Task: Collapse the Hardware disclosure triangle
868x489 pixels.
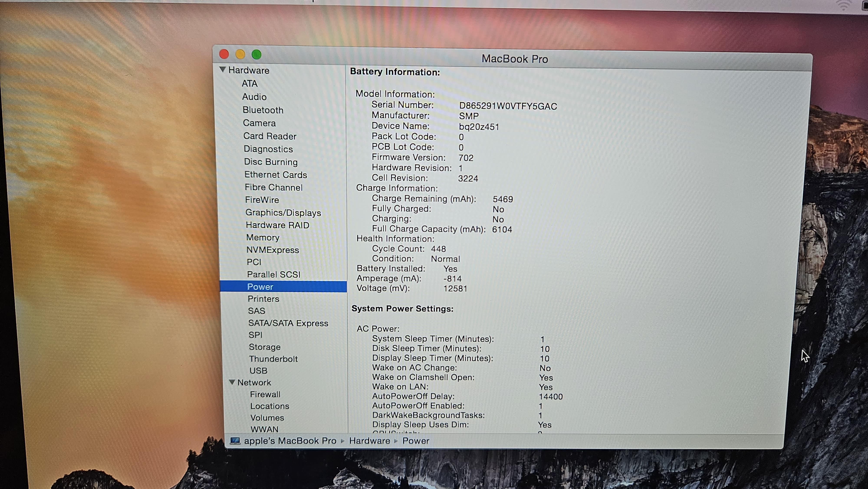Action: click(x=222, y=69)
